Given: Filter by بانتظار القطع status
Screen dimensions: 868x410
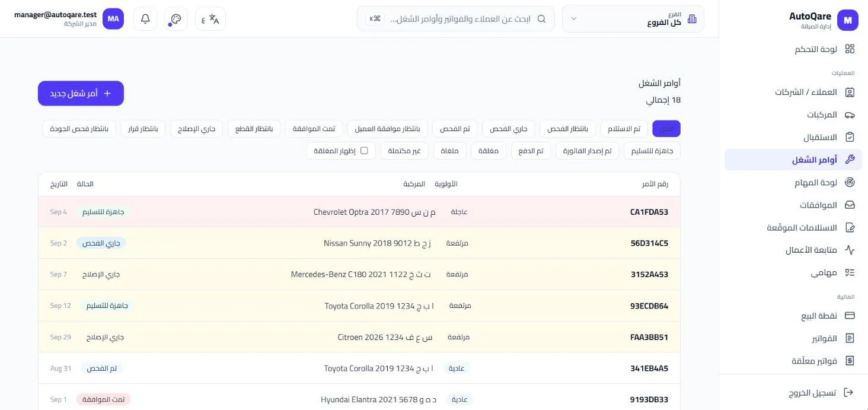Looking at the screenshot, I should tap(254, 129).
